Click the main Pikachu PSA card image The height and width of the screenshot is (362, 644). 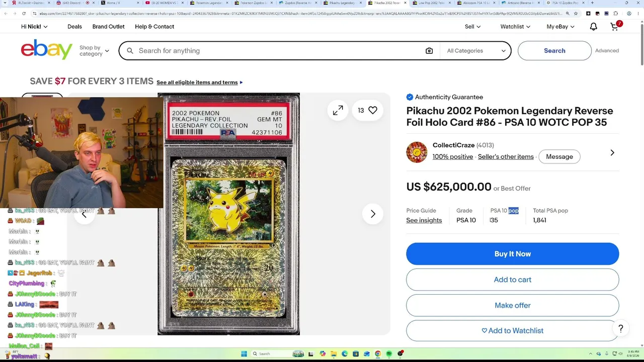pyautogui.click(x=228, y=214)
